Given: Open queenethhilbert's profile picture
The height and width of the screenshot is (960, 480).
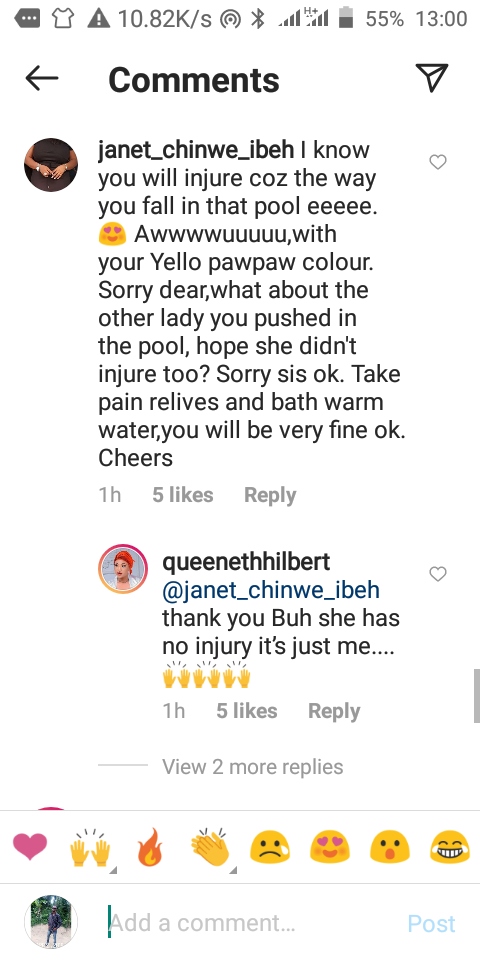Looking at the screenshot, I should (x=123, y=568).
